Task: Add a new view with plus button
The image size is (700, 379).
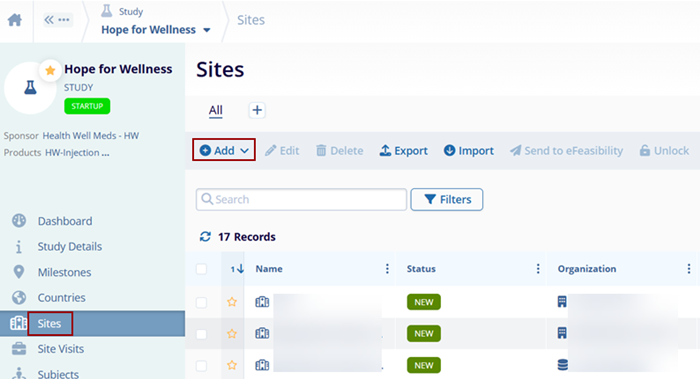Action: [257, 110]
